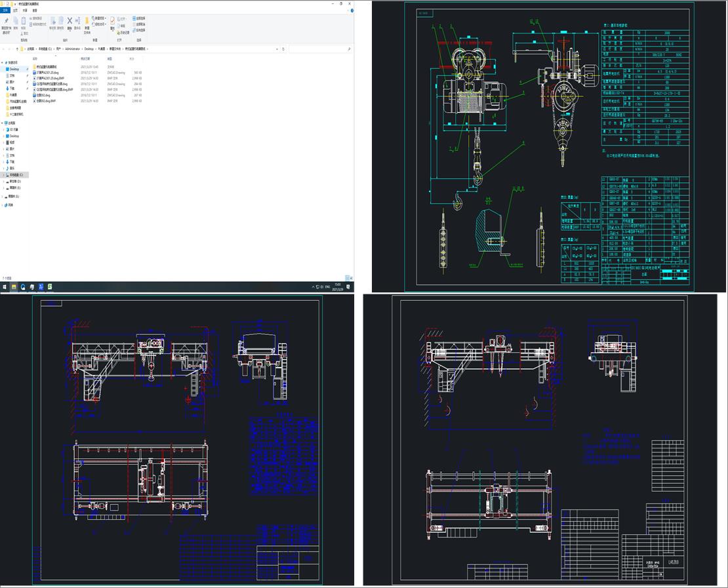This screenshot has width=728, height=588.
Task: Switch to large icons view in Explorer status bar
Action: coord(351,278)
